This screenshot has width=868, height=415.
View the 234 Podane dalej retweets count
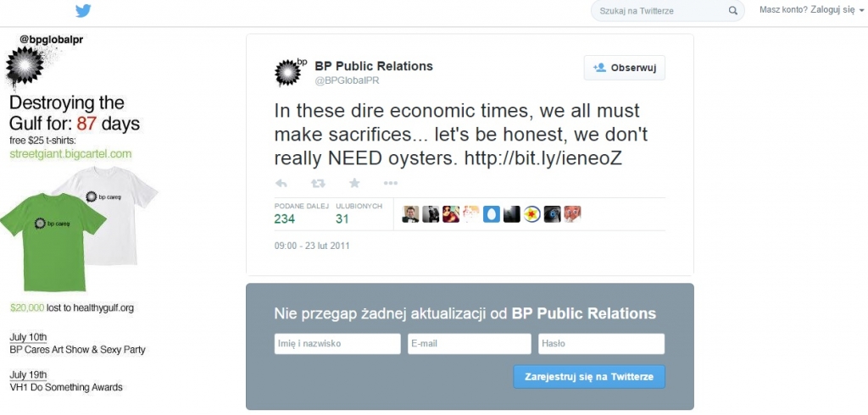point(285,219)
